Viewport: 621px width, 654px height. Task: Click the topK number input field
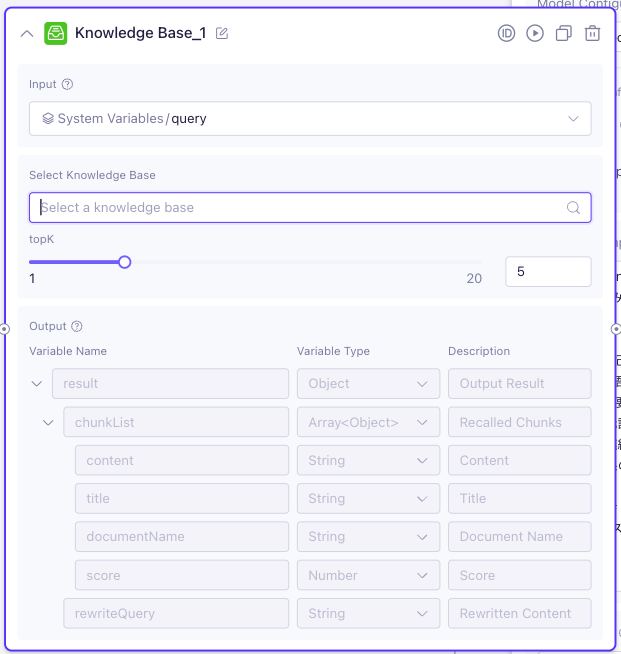(548, 271)
